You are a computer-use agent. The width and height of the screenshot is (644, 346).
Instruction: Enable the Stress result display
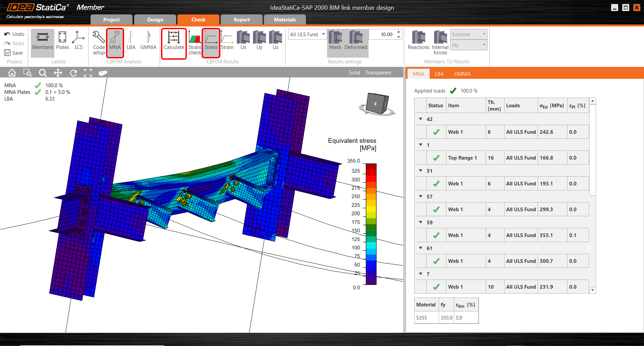(x=211, y=43)
